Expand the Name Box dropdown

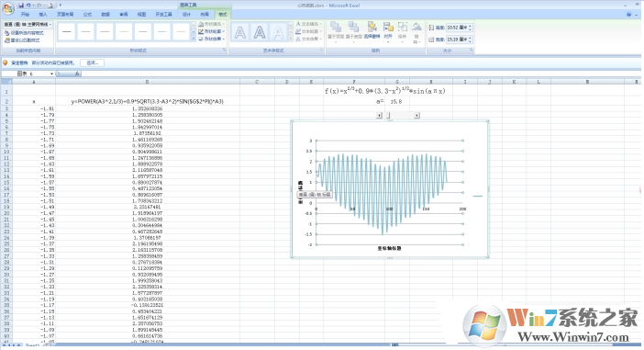51,73
